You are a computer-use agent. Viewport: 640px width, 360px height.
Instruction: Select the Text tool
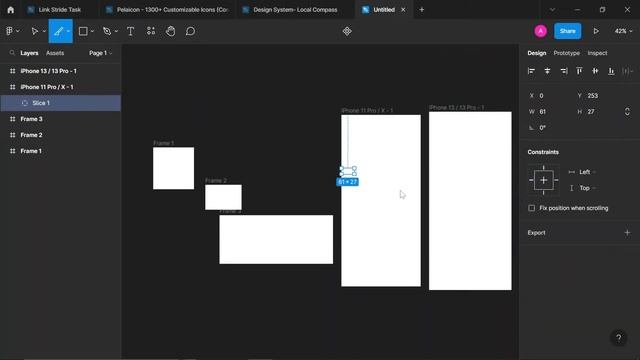click(131, 31)
